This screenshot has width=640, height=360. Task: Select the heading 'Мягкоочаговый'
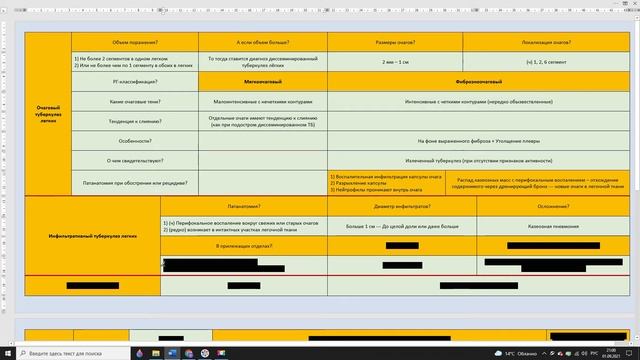pos(263,82)
